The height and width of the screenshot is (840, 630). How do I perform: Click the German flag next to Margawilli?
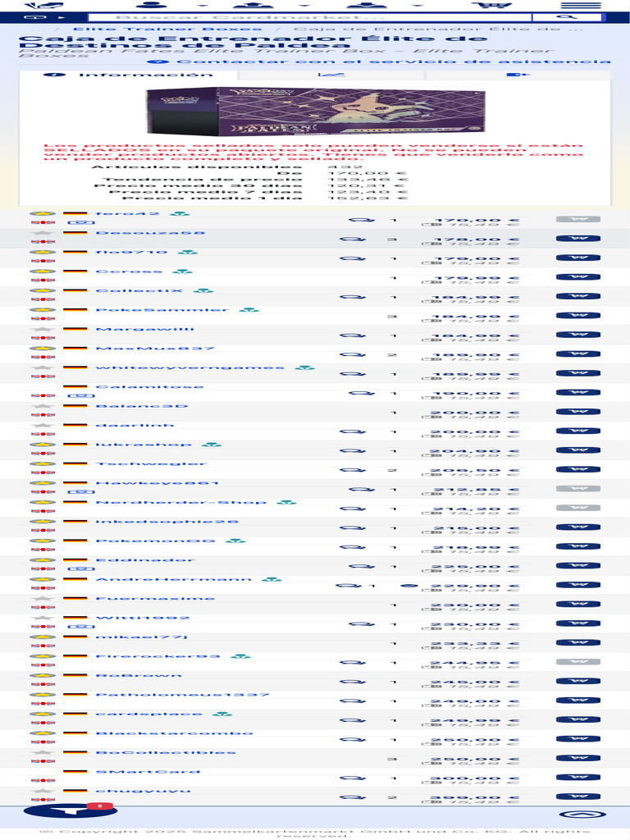coord(75,330)
